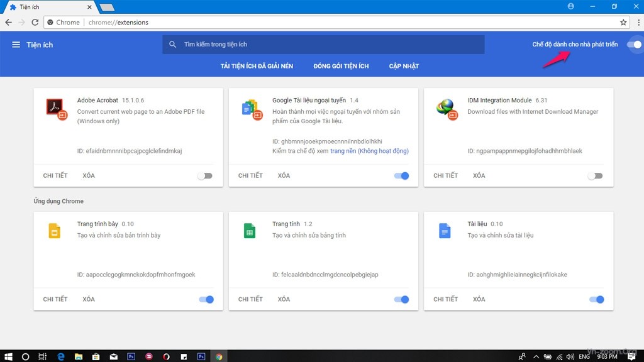Disable the Google Tài liệu ngoại tuyến toggle
The width and height of the screenshot is (644, 362).
tap(401, 176)
